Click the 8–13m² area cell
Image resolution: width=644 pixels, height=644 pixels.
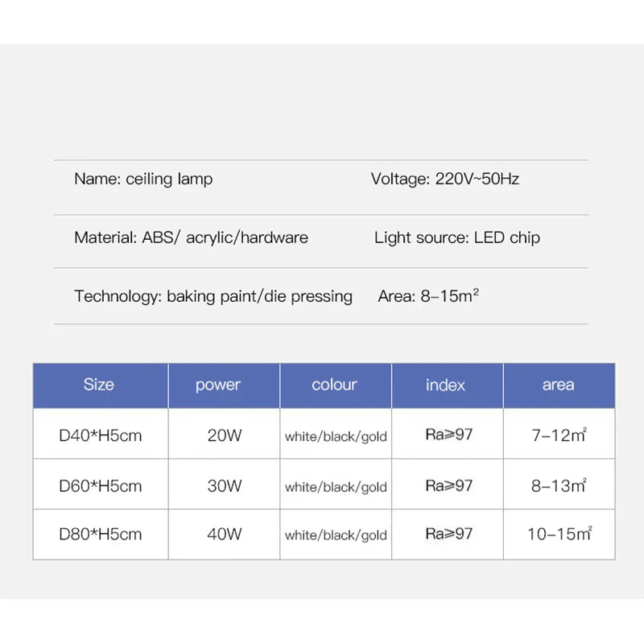559,485
